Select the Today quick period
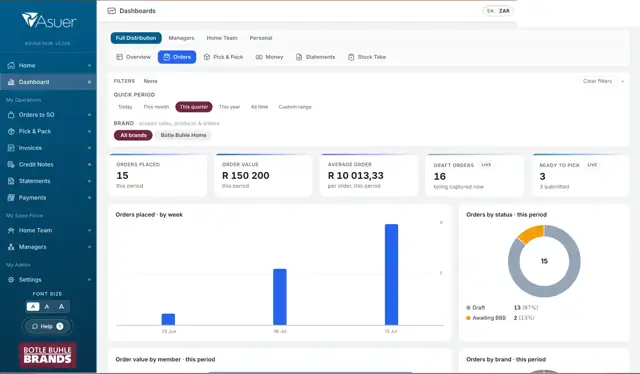The width and height of the screenshot is (640, 374). pyautogui.click(x=125, y=107)
